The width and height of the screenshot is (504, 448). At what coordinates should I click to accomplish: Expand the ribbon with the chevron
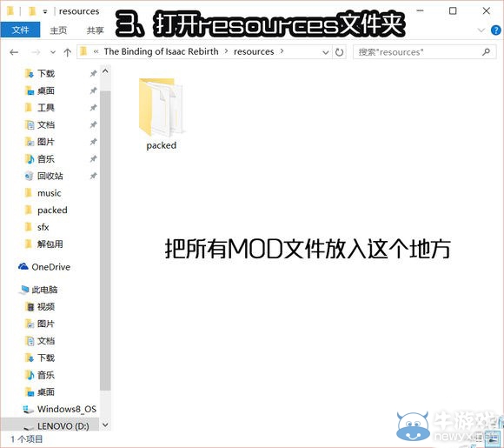click(481, 30)
